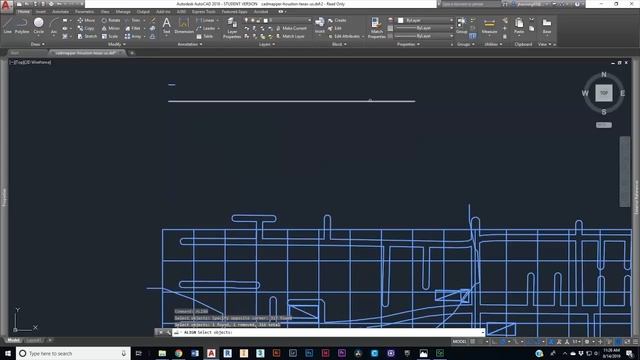Viewport: 640px width, 360px height.
Task: Use the Scale command
Action: click(x=110, y=36)
